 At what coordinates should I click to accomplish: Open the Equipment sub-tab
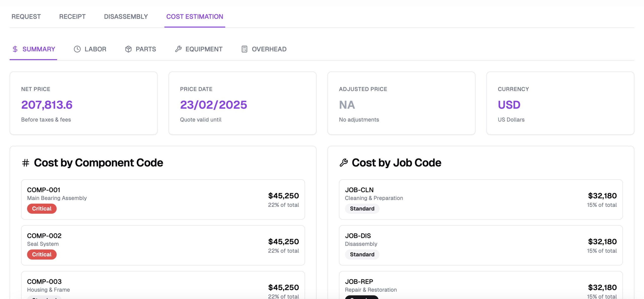click(199, 49)
